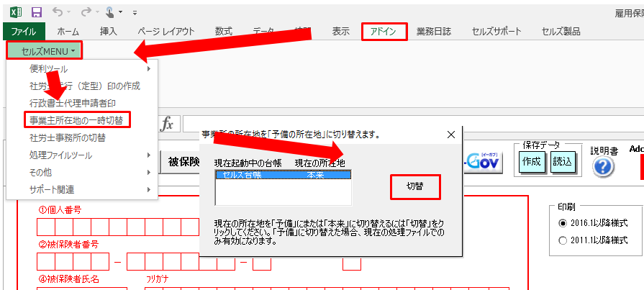Click the 作成 button under 保存データ
The image size is (644, 290).
[532, 162]
